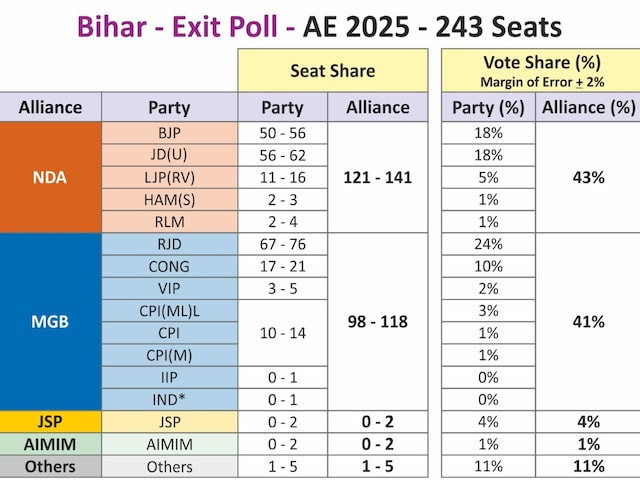Click the orange NDA alliance cell
This screenshot has width=640, height=480.
pos(50,177)
